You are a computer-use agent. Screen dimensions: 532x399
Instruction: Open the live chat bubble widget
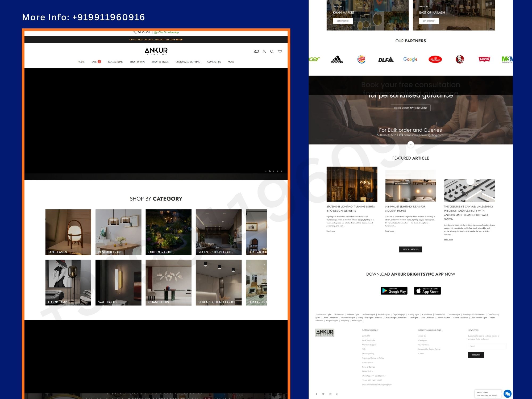508,394
